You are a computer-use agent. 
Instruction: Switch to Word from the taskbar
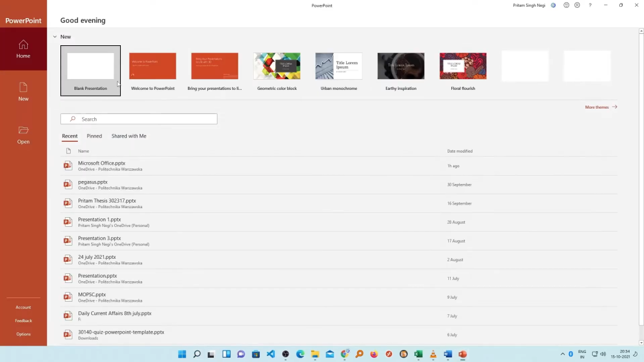point(448,354)
